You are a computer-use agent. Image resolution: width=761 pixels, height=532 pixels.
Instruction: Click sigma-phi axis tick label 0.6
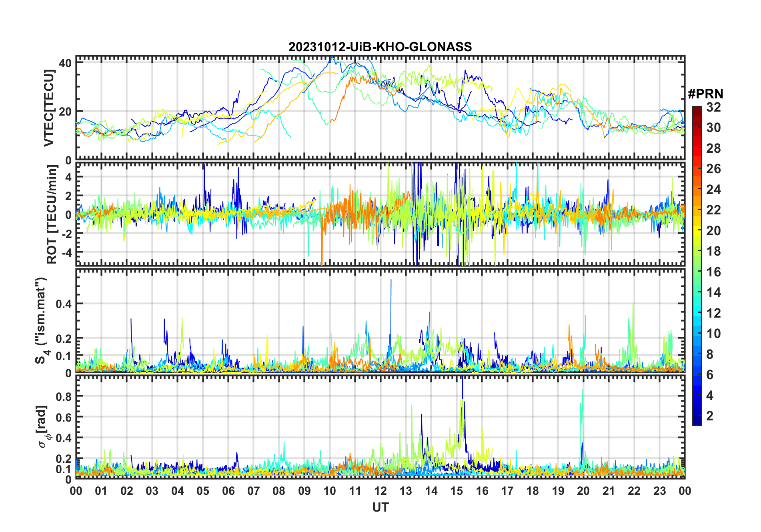63,417
